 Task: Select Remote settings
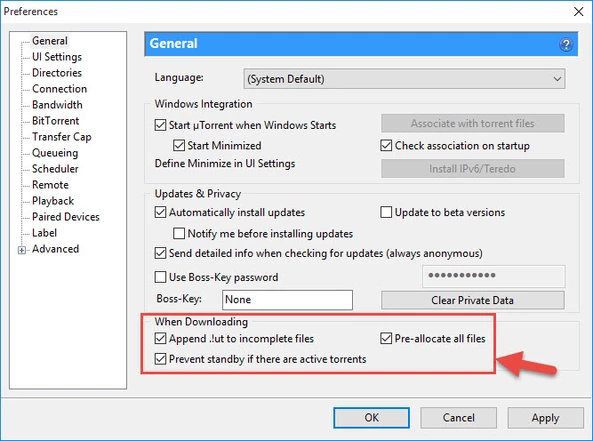coord(50,185)
